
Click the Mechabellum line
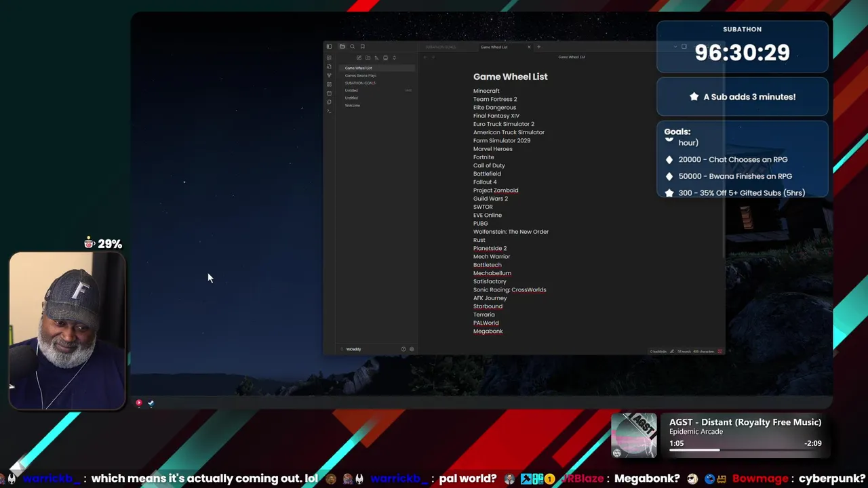tap(492, 273)
